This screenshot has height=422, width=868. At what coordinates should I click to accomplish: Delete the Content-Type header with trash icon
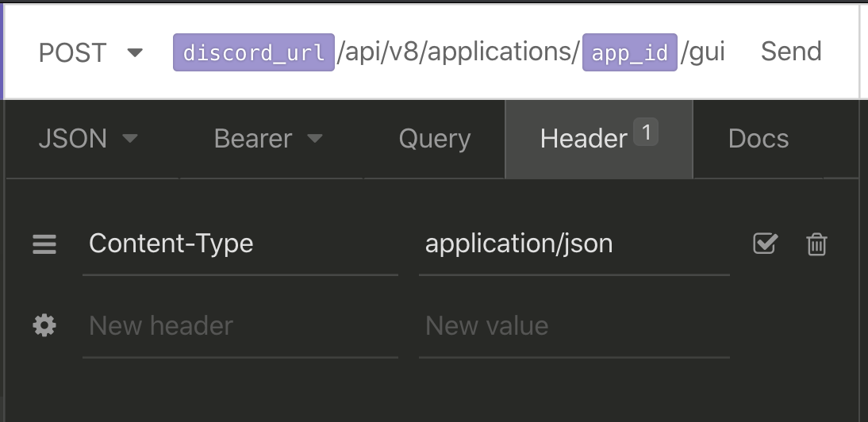[x=816, y=244]
